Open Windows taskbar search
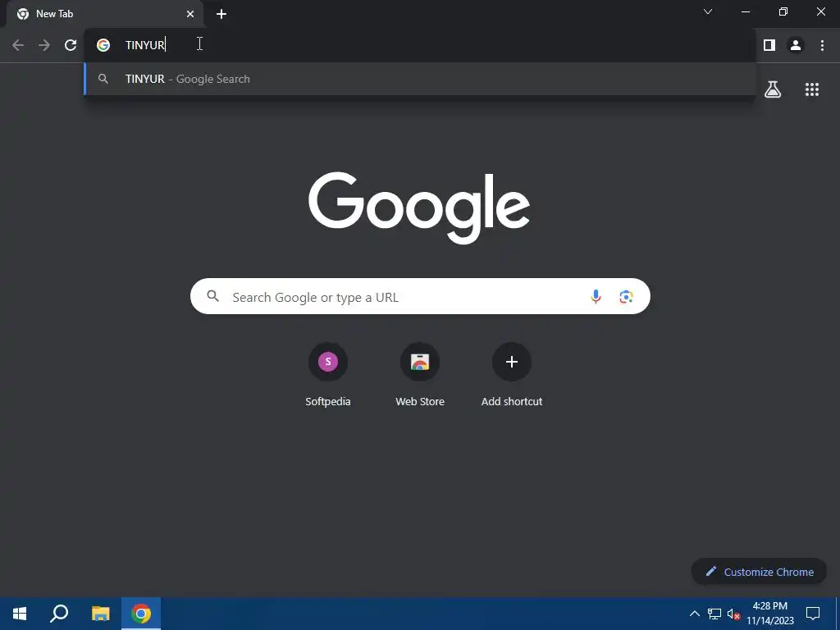 [x=59, y=614]
